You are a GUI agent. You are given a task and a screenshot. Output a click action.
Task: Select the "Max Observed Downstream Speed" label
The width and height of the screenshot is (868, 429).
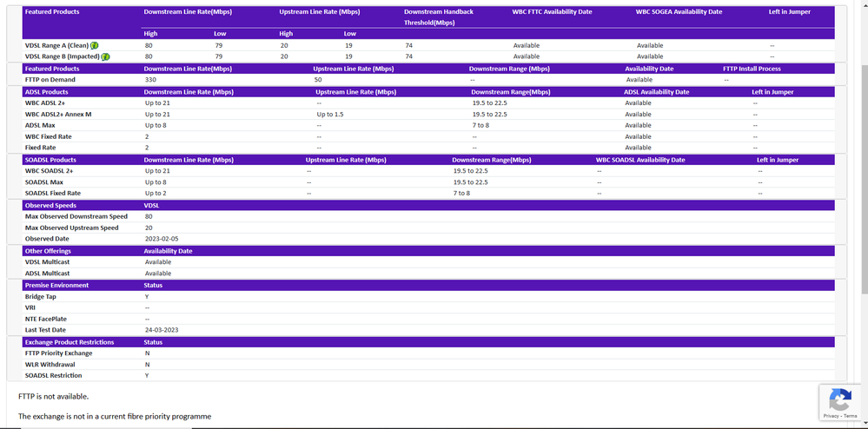(x=76, y=216)
